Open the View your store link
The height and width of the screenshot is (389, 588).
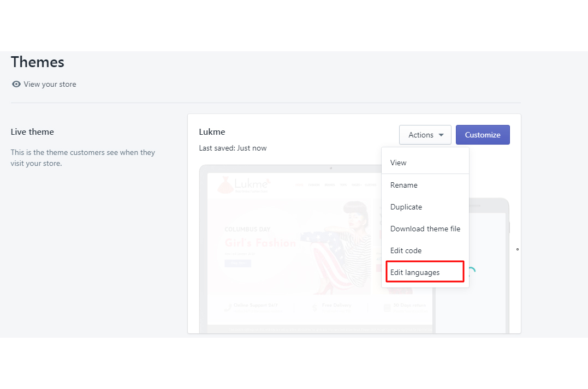(50, 84)
